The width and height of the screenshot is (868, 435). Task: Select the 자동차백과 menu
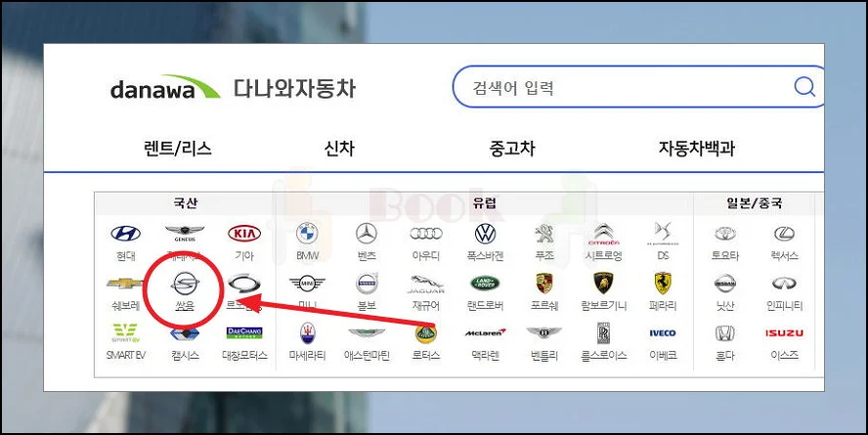(696, 149)
